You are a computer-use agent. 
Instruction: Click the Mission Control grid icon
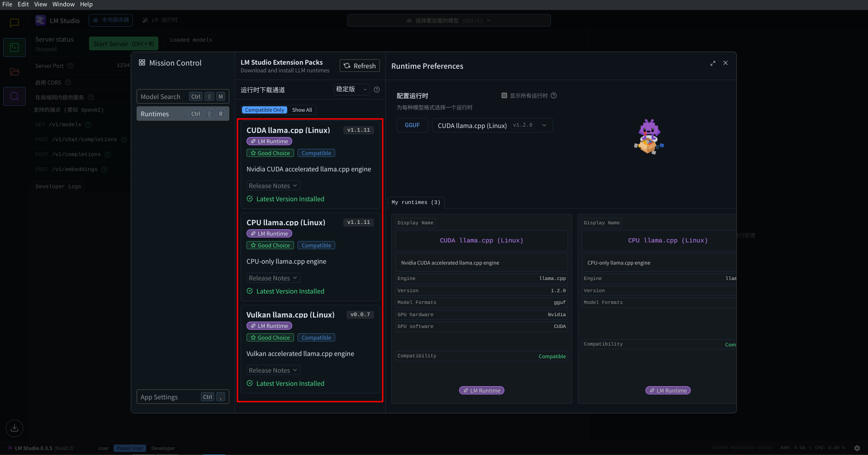[142, 62]
